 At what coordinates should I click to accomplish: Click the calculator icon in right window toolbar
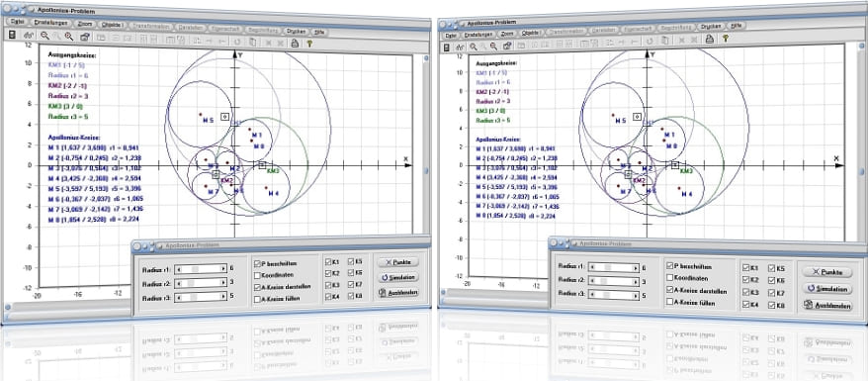tap(446, 48)
